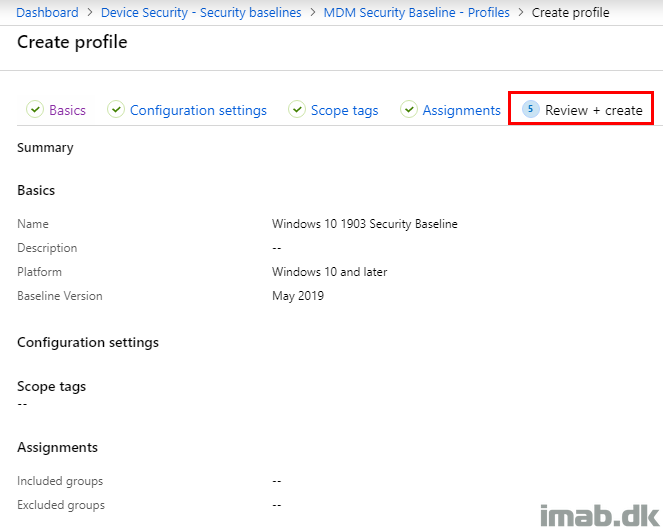This screenshot has height=528, width=663.
Task: Click the chevron before Create profile breadcrumb
Action: click(521, 12)
